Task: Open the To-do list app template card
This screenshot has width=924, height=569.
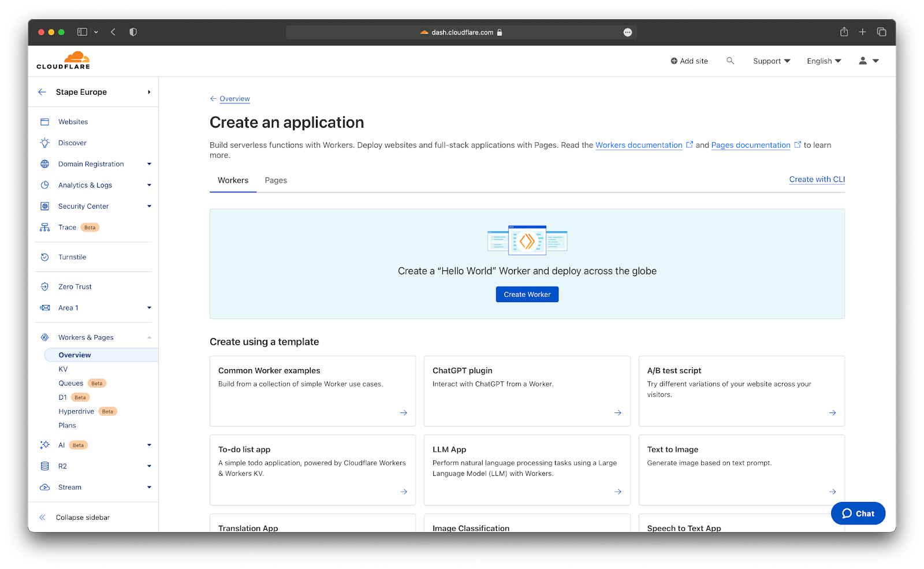Action: pyautogui.click(x=312, y=470)
